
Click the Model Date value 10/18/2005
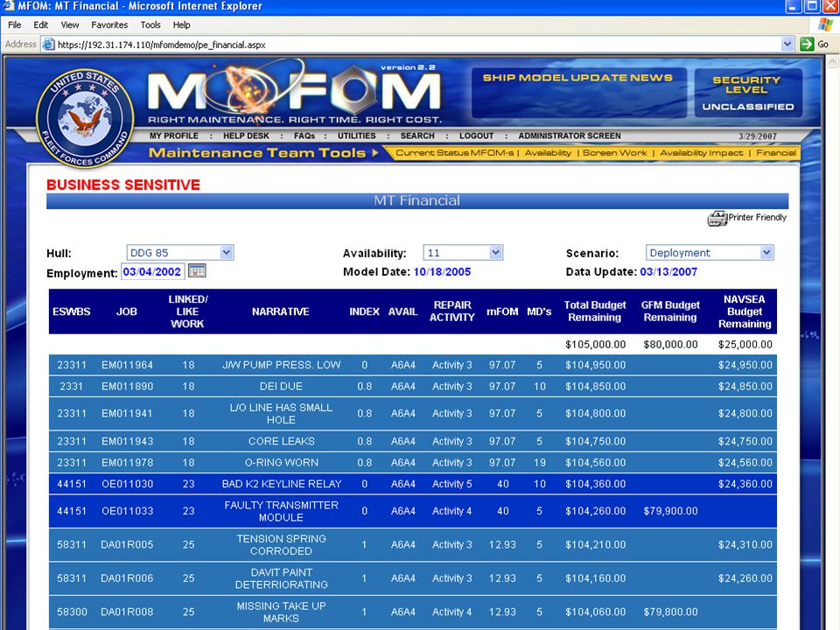tap(442, 271)
